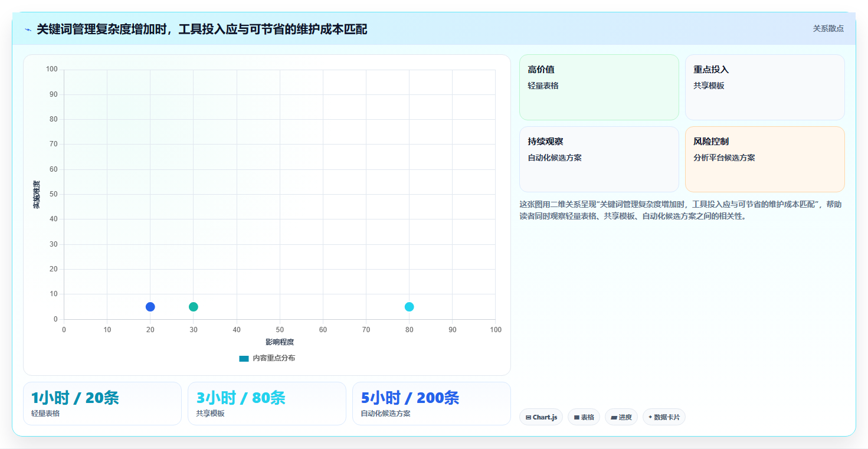Screen dimensions: 868x449
Task: Click the 表格 tag
Action: [x=584, y=417]
